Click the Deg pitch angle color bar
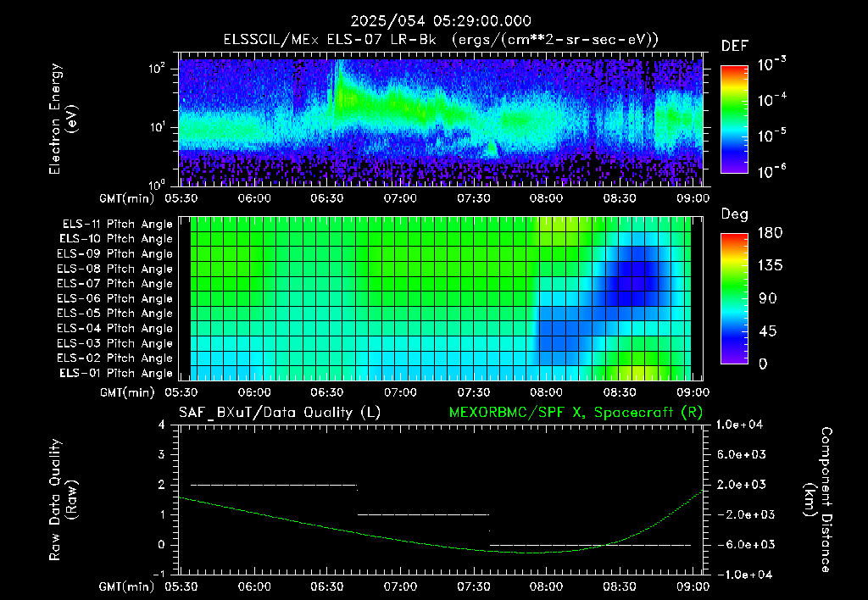The width and height of the screenshot is (868, 600). point(734,298)
